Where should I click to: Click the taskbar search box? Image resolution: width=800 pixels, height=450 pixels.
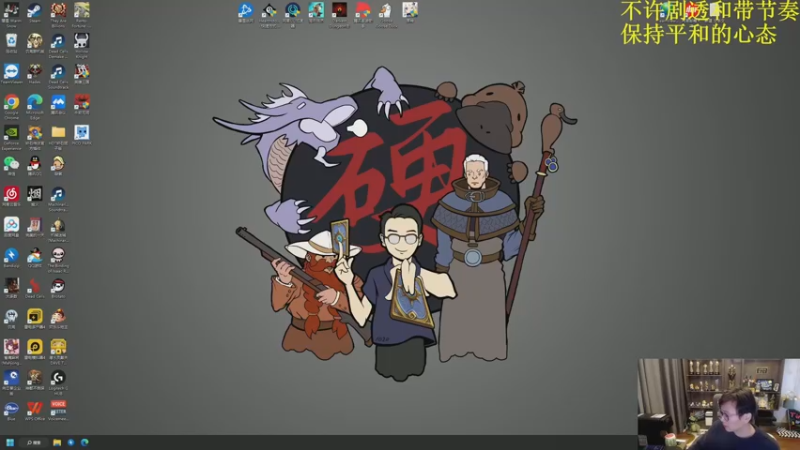coord(36,442)
